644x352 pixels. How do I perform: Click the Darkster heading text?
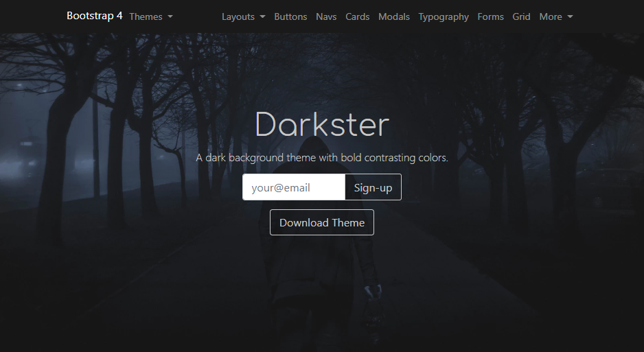pyautogui.click(x=322, y=124)
